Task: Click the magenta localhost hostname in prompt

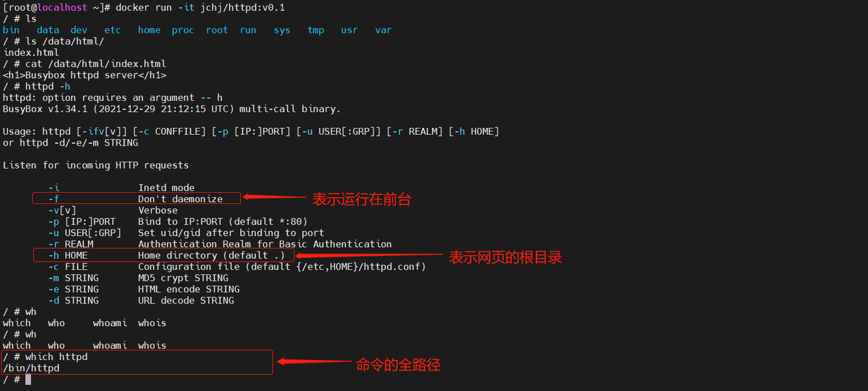Action: pos(62,7)
